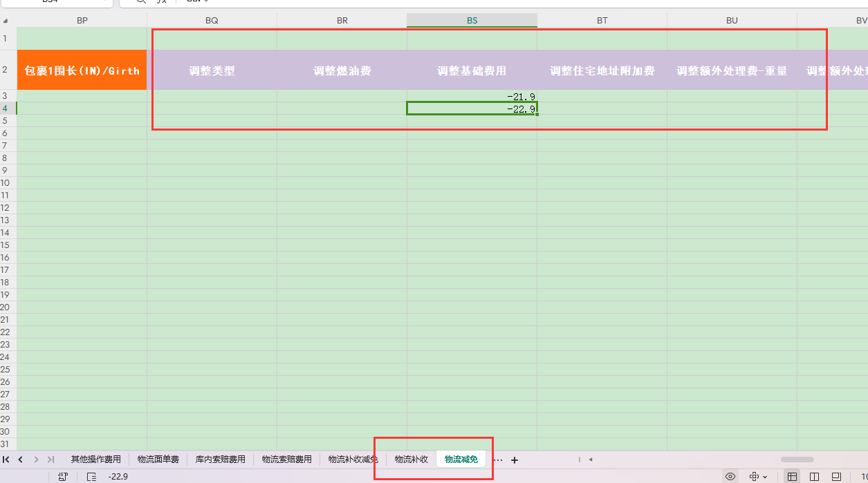
Task: Open the 库内索赔费用 sheet tab
Action: pyautogui.click(x=221, y=460)
